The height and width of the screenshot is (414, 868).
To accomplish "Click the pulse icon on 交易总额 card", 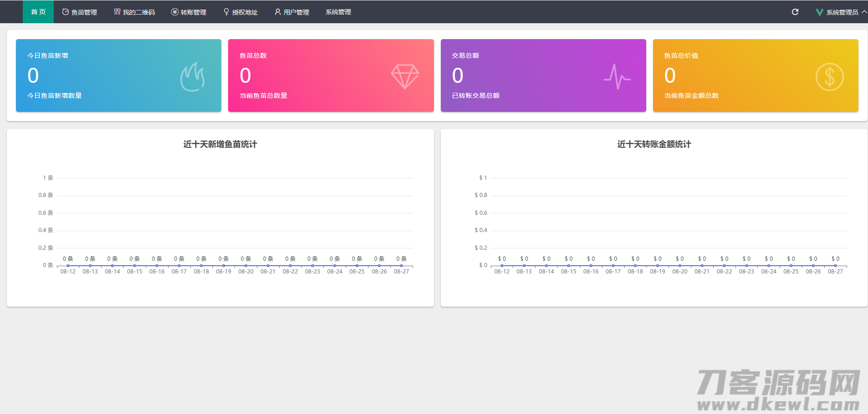I will point(617,76).
